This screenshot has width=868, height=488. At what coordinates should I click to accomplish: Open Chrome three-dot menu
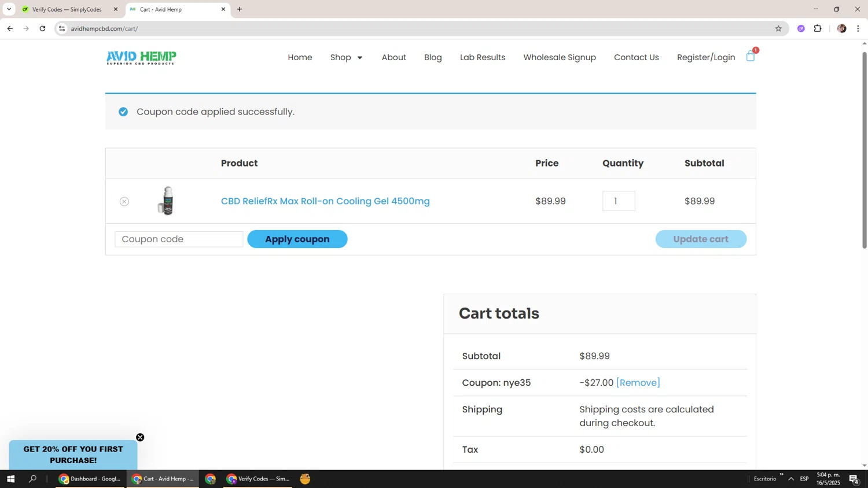click(858, 28)
